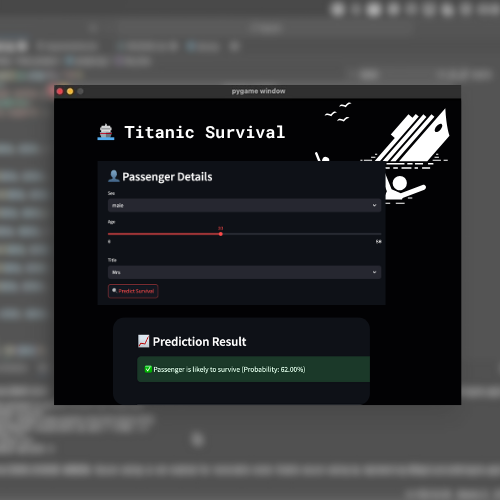Click the Prediction Result heading
The image size is (500, 500).
point(199,342)
